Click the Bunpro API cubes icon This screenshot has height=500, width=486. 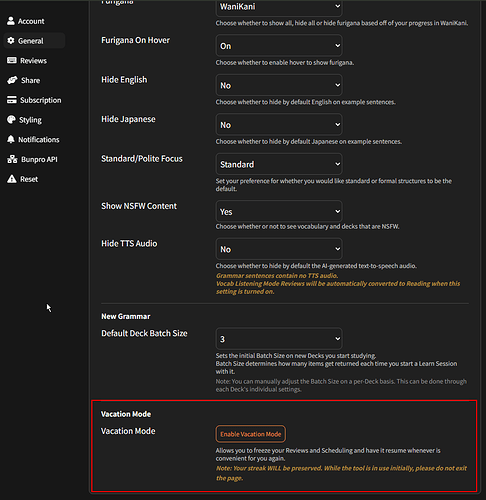point(12,159)
